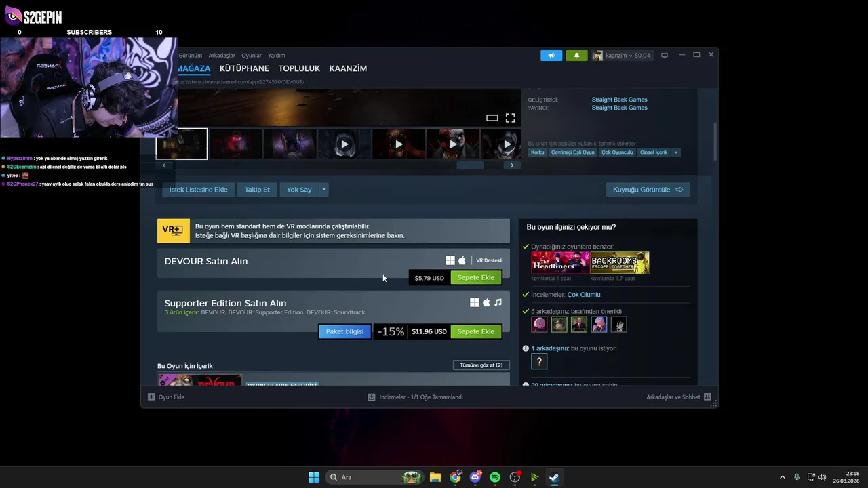868x488 pixels.
Task: Open the KAANZİM profile tab
Action: pos(348,68)
